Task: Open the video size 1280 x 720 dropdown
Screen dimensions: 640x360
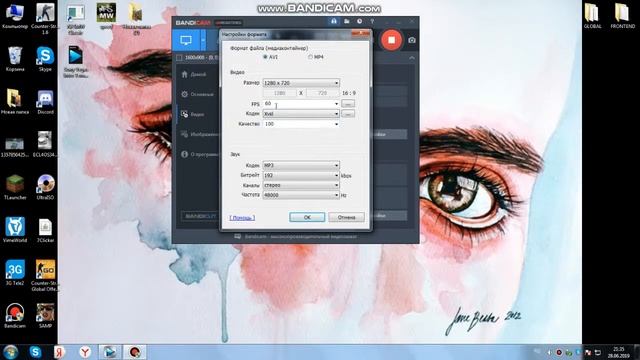Action: pos(301,83)
